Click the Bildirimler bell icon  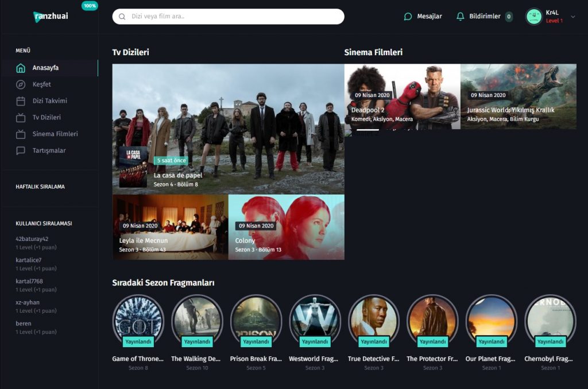(460, 17)
